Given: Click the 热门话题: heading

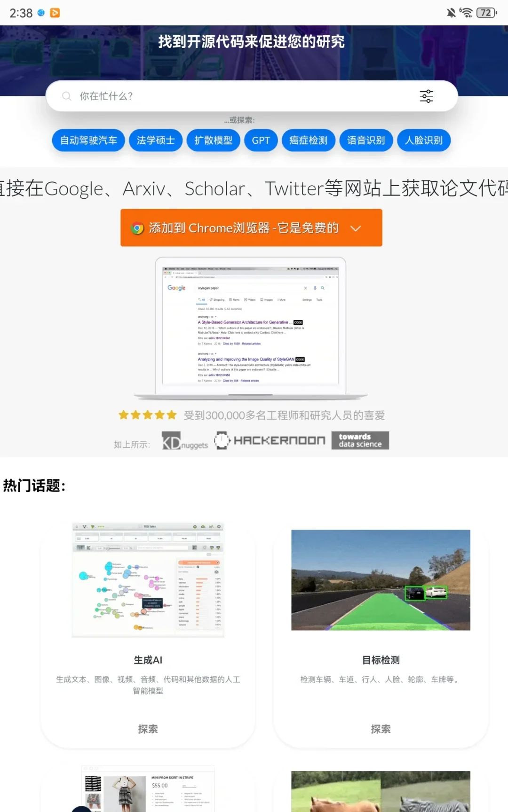Looking at the screenshot, I should (34, 485).
